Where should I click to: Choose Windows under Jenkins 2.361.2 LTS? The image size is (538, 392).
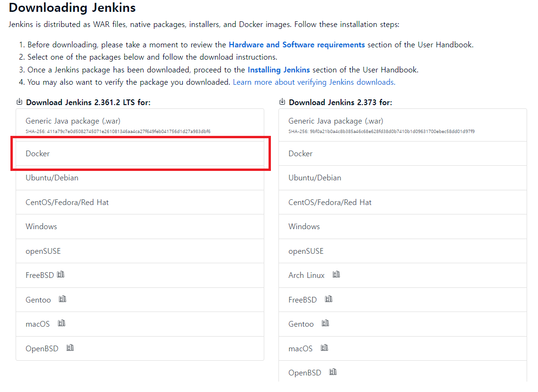point(140,227)
